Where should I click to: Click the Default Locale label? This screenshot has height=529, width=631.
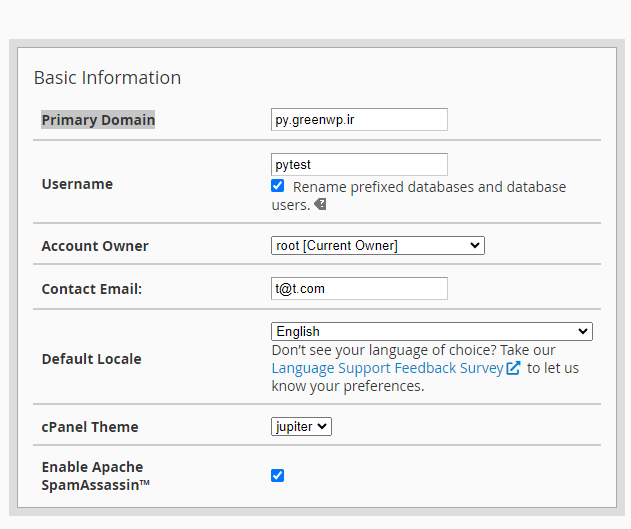point(91,359)
